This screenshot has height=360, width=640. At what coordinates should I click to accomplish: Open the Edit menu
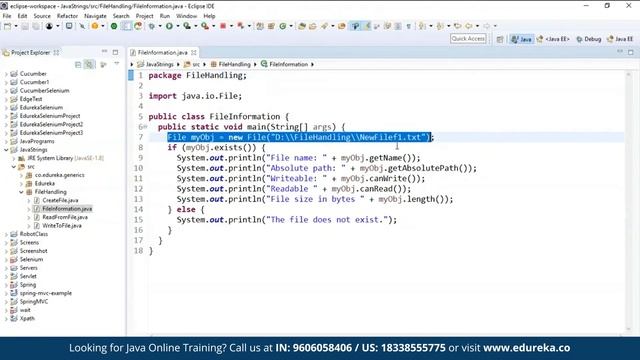tap(22, 16)
